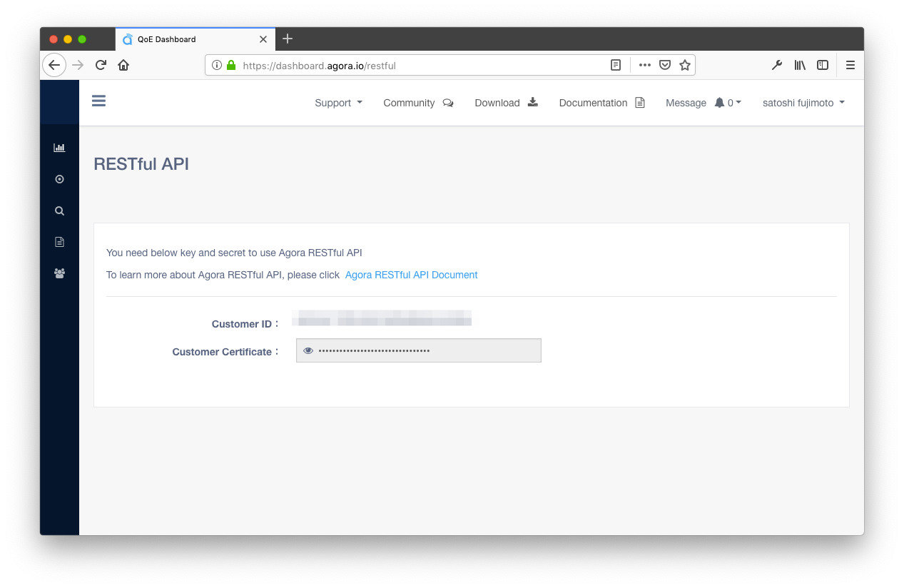Open the satoshi fujimoto account dropdown
This screenshot has width=904, height=588.
(803, 103)
